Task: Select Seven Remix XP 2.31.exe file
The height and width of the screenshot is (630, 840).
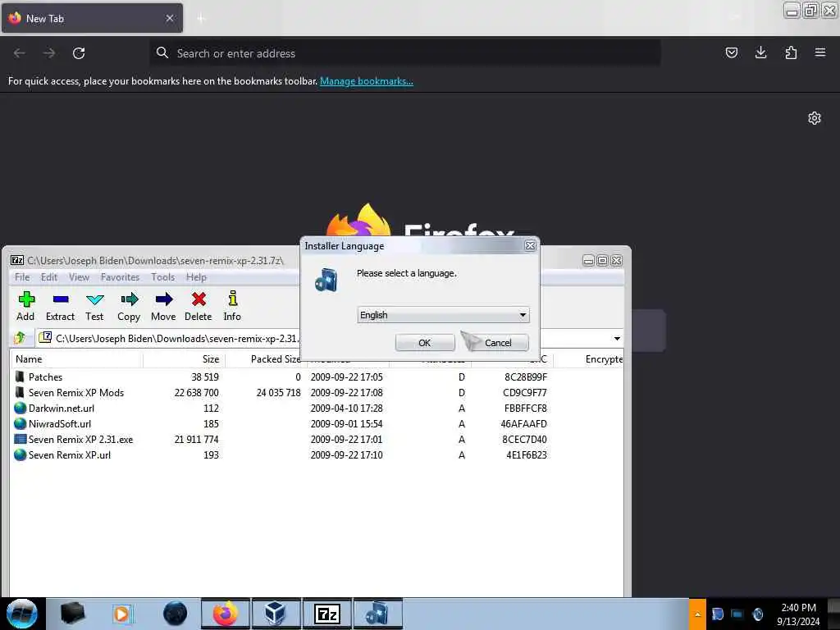Action: pyautogui.click(x=316, y=440)
